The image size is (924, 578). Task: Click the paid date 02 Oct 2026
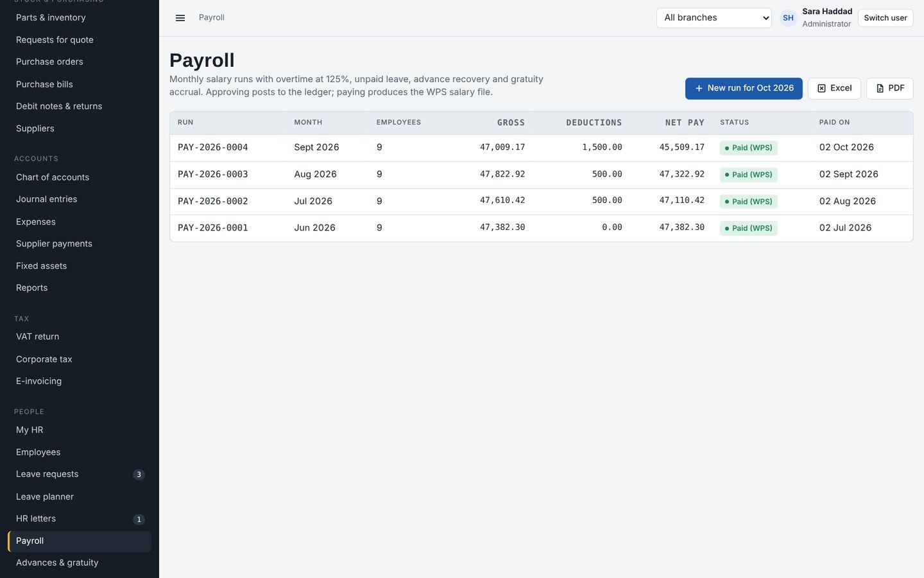tap(846, 147)
